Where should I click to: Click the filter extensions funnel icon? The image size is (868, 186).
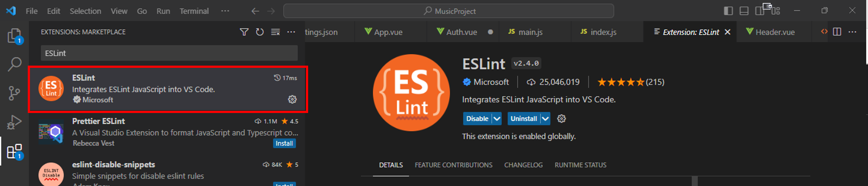[244, 32]
